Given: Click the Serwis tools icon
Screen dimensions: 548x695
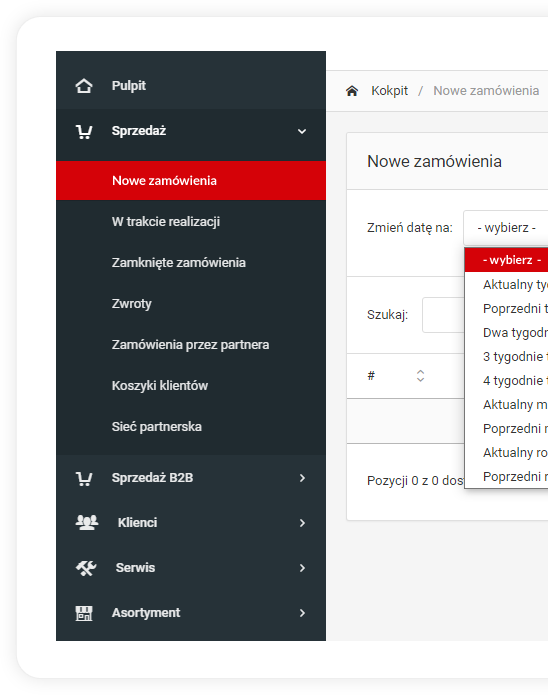Looking at the screenshot, I should click(86, 568).
